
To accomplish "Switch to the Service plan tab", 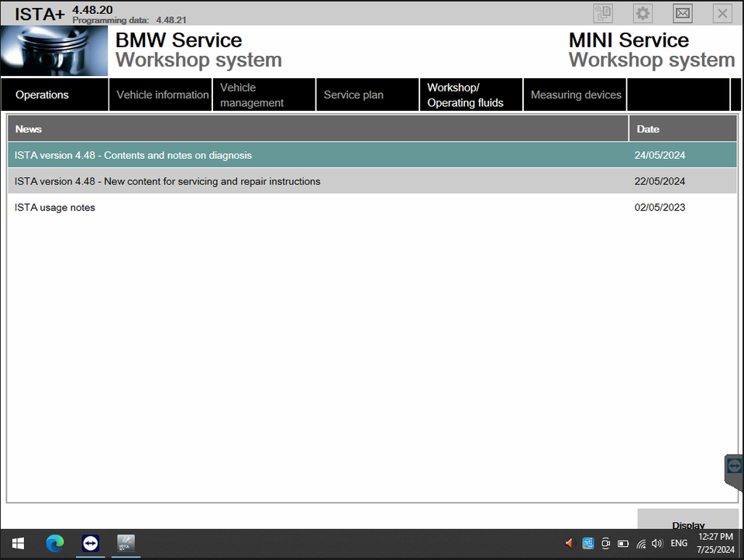I will point(354,94).
